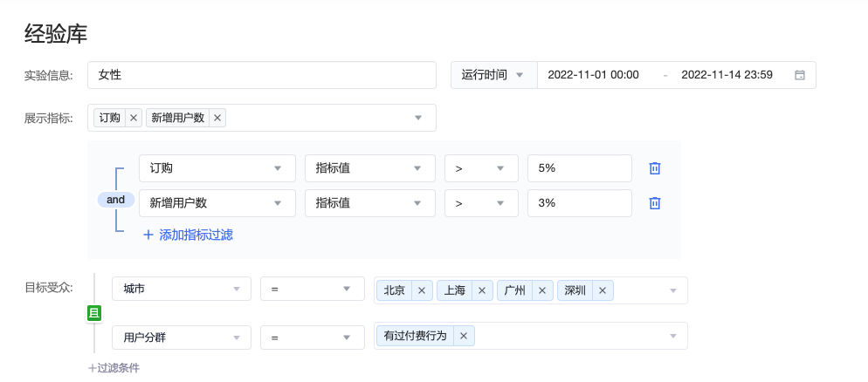Delete the 订购 metric filter row
This screenshot has width=868, height=382.
pyautogui.click(x=655, y=168)
